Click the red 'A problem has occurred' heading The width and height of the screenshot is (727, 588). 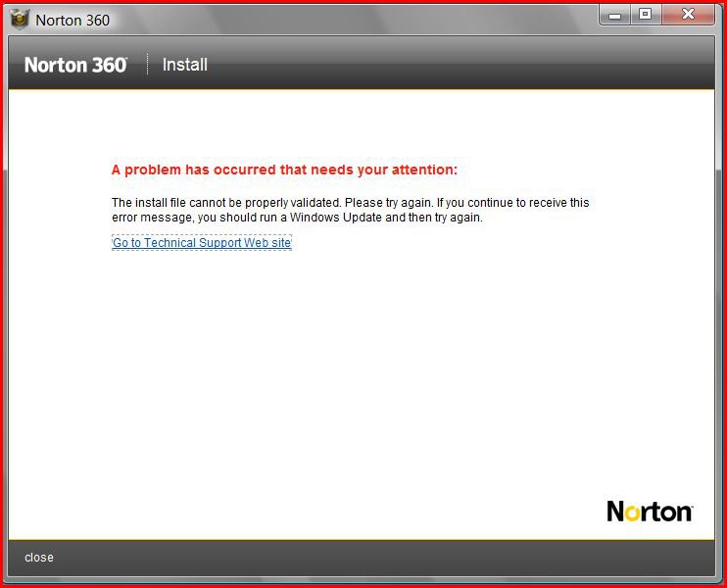[284, 170]
